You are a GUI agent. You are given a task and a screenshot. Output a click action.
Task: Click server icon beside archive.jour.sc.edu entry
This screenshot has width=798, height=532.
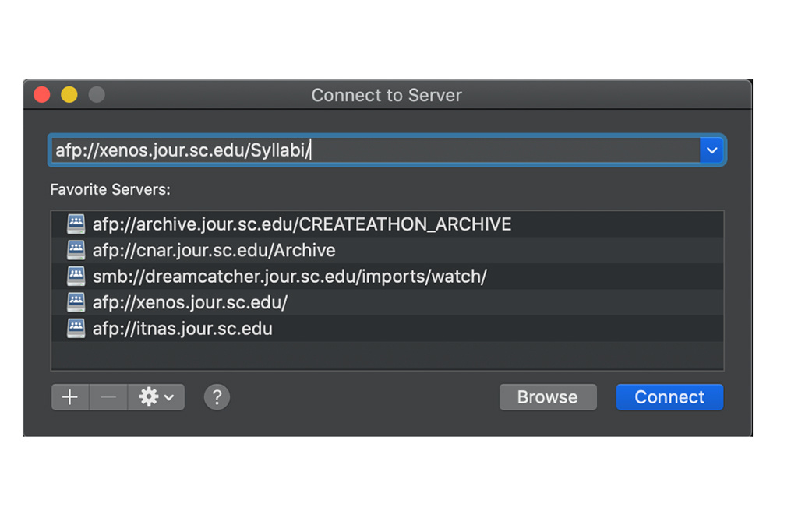pos(76,224)
